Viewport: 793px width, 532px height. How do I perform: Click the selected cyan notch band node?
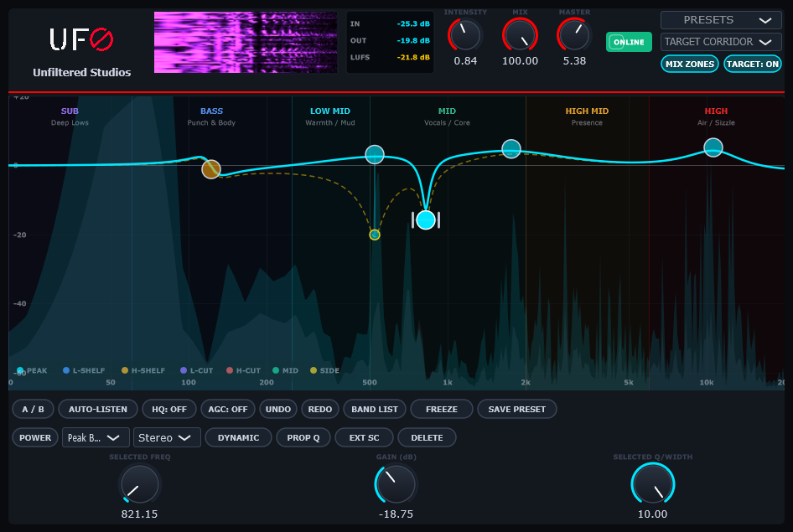[426, 220]
